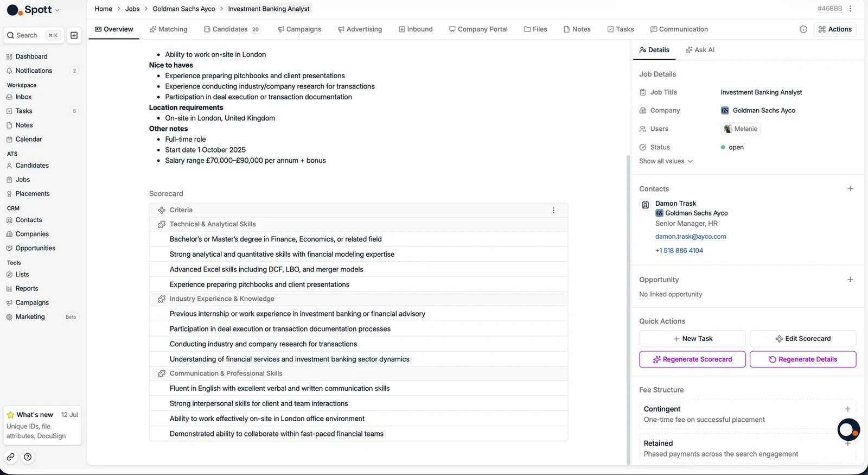
Task: Click the Melanie user chip
Action: [x=741, y=129]
